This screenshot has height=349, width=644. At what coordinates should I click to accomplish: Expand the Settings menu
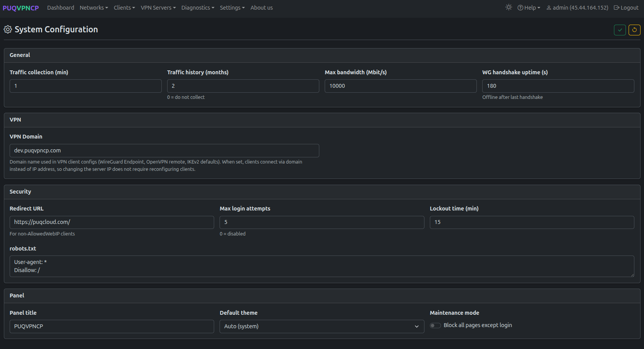pyautogui.click(x=232, y=8)
